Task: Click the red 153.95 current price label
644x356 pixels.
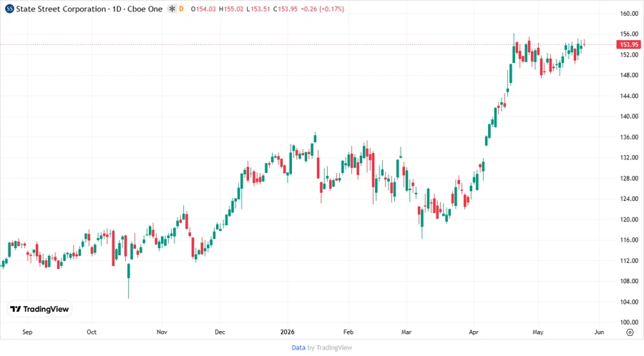Action: point(629,44)
